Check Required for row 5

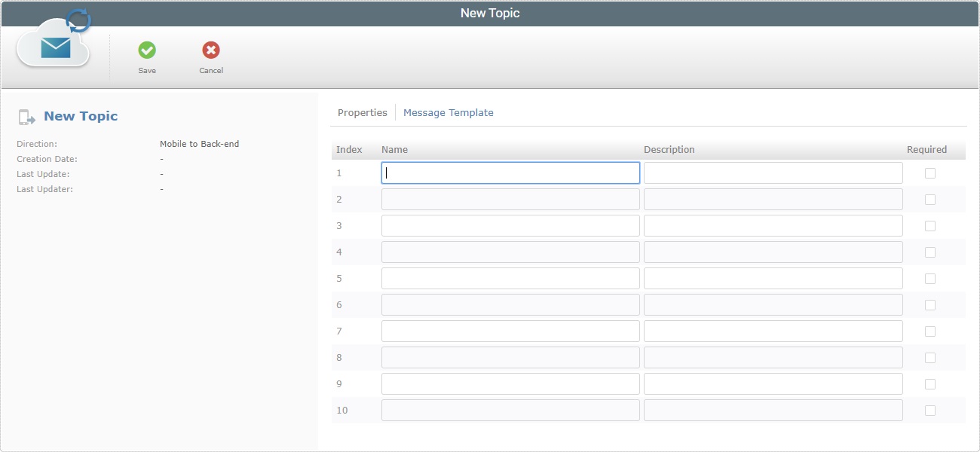click(x=929, y=278)
